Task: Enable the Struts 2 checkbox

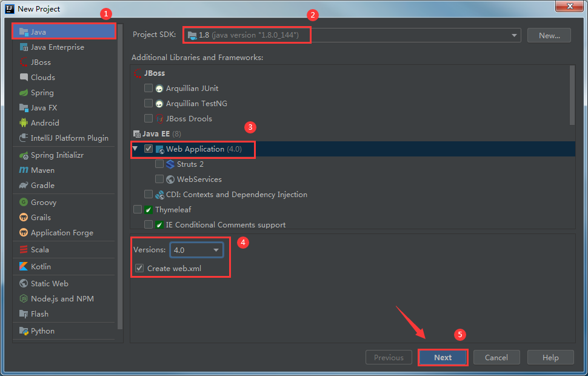Action: 159,164
